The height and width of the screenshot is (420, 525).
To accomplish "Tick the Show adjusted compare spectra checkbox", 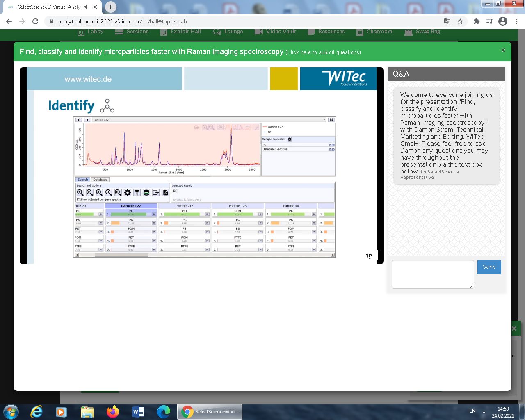I will pos(78,199).
